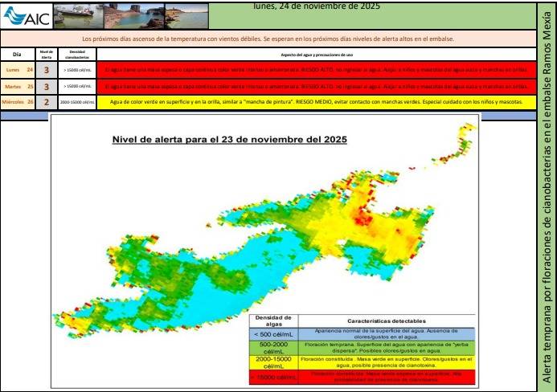Viewport: 557px width, 392px height.
Task: Select the Densidad cianobacterias column header
Action: click(x=77, y=54)
